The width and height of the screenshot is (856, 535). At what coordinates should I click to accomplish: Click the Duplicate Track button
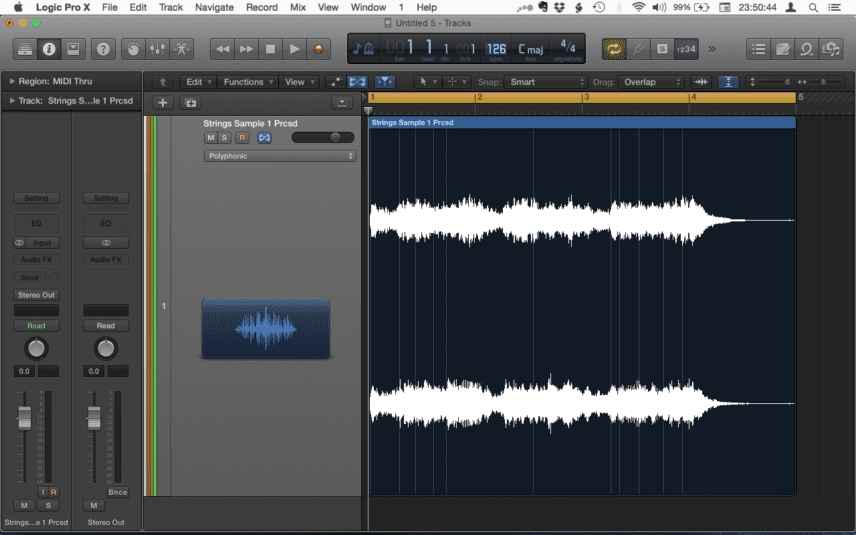tap(191, 103)
